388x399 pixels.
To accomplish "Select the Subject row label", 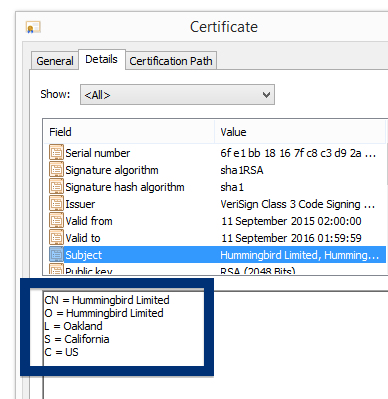I will click(83, 255).
